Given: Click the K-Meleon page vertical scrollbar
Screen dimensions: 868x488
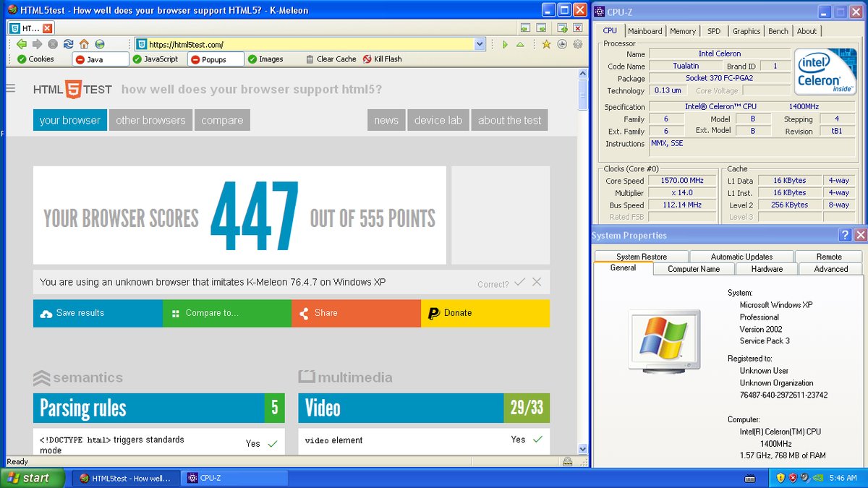Looking at the screenshot, I should [x=583, y=261].
